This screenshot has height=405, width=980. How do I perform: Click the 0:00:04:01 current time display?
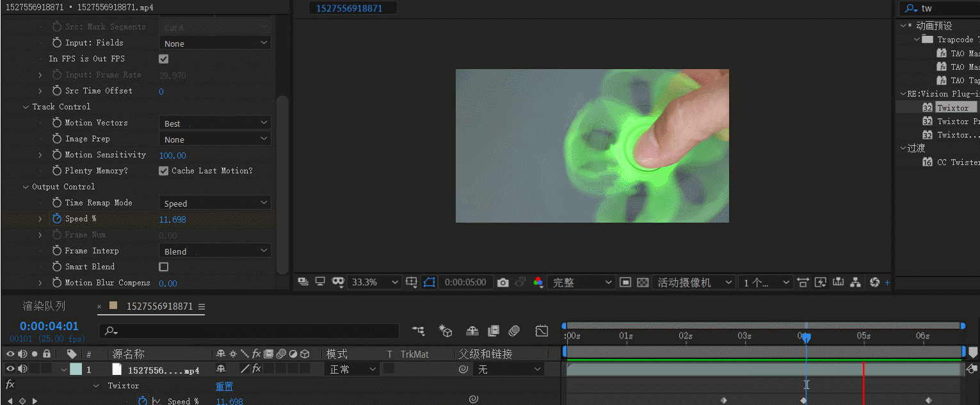point(49,326)
